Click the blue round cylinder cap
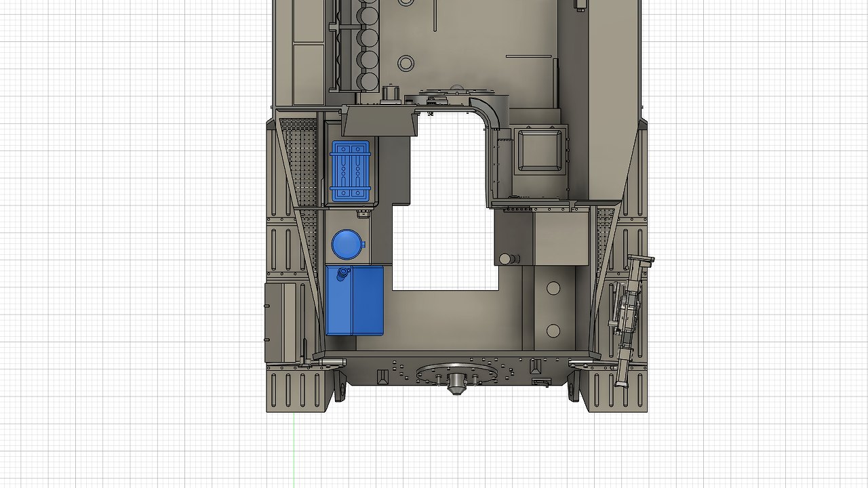Screen dimensions: 868x488 click(x=347, y=244)
